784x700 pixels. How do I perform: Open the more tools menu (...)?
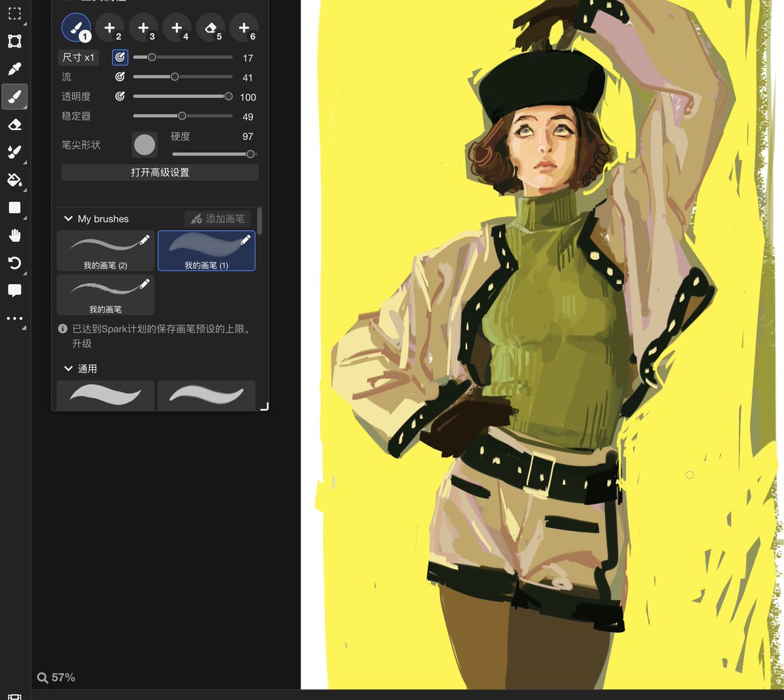(14, 318)
